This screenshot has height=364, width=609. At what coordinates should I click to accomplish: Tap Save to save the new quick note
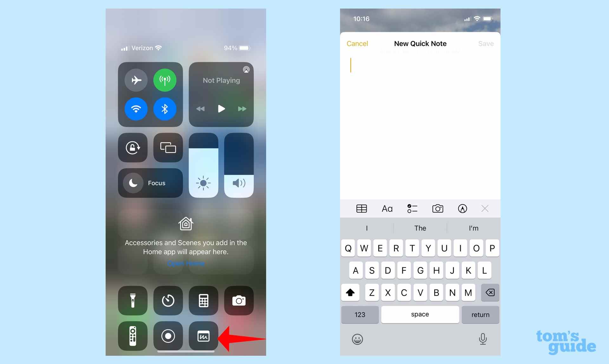click(x=486, y=43)
